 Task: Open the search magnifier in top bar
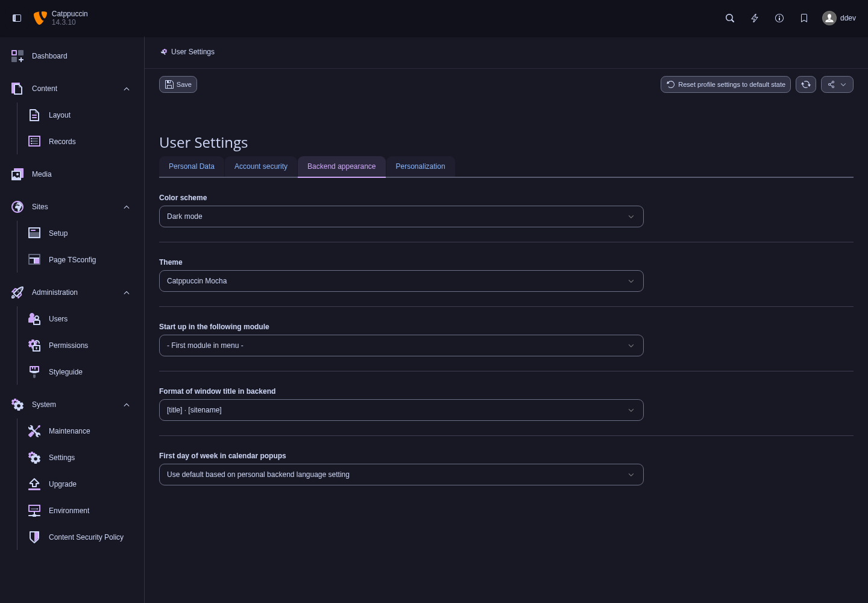tap(730, 18)
